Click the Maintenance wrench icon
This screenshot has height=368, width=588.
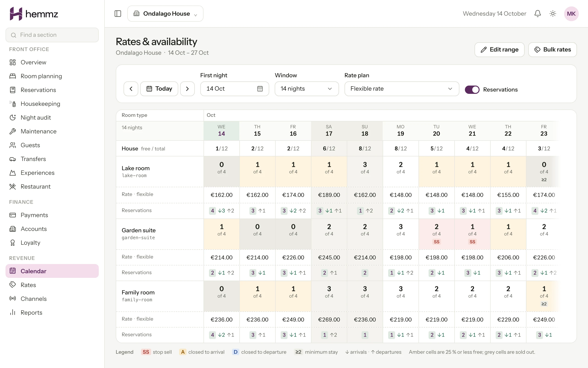(x=13, y=131)
